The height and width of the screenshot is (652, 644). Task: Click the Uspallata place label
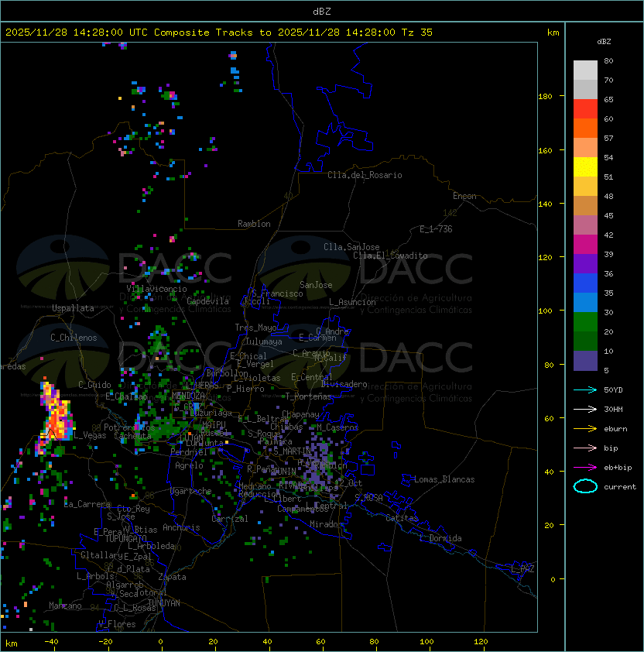pos(73,308)
